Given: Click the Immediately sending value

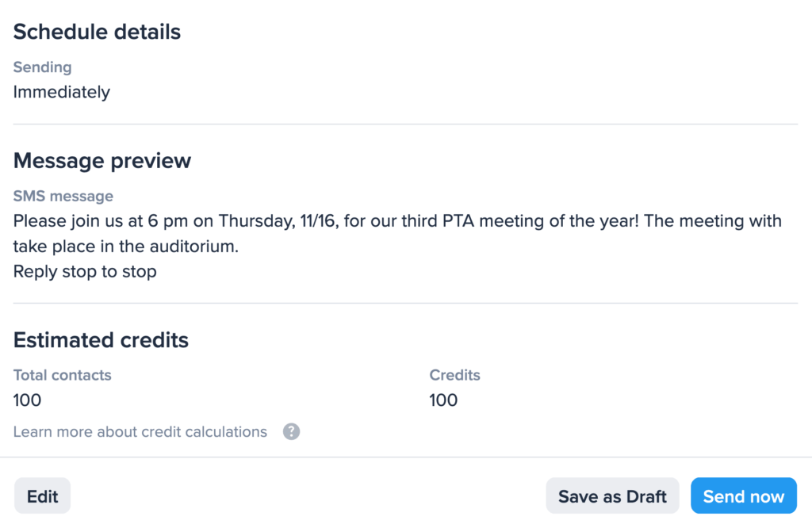Looking at the screenshot, I should [x=61, y=92].
